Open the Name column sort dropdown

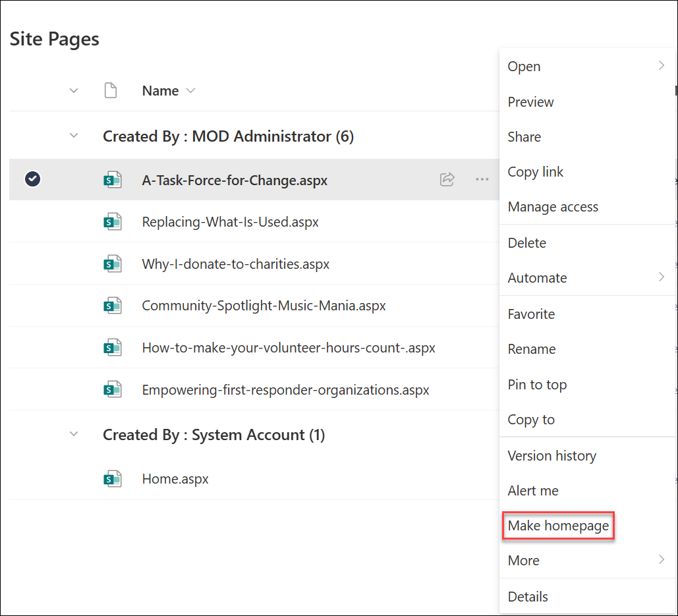pos(190,91)
